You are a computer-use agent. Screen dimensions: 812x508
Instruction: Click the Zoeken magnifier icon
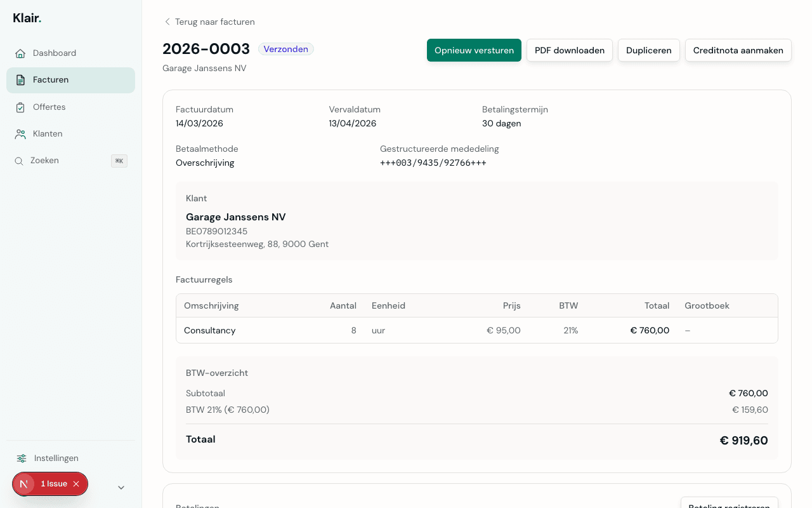tap(19, 161)
